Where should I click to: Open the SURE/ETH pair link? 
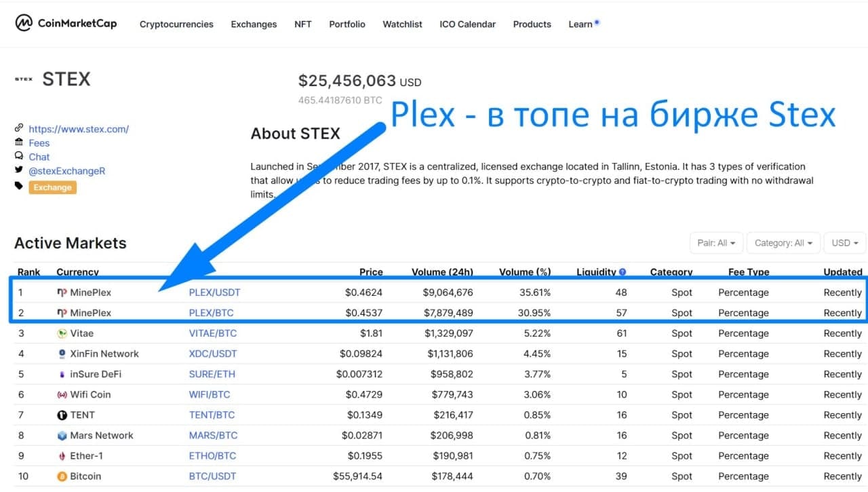(212, 374)
